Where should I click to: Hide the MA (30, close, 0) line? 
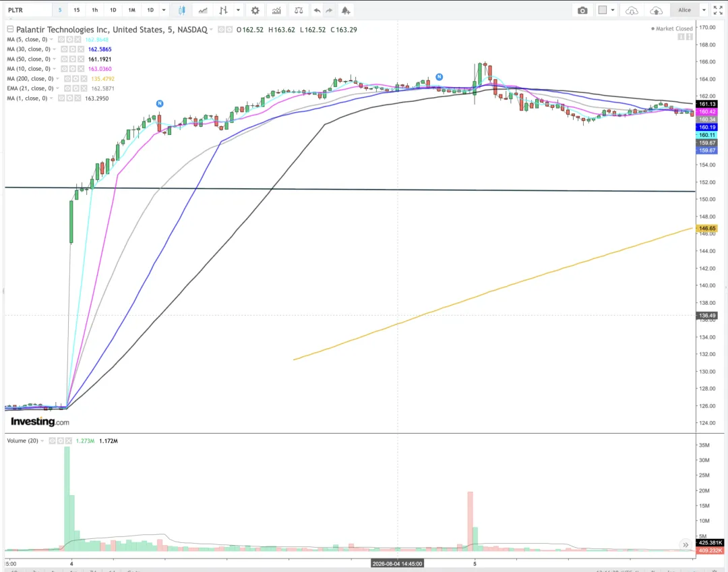tap(64, 49)
